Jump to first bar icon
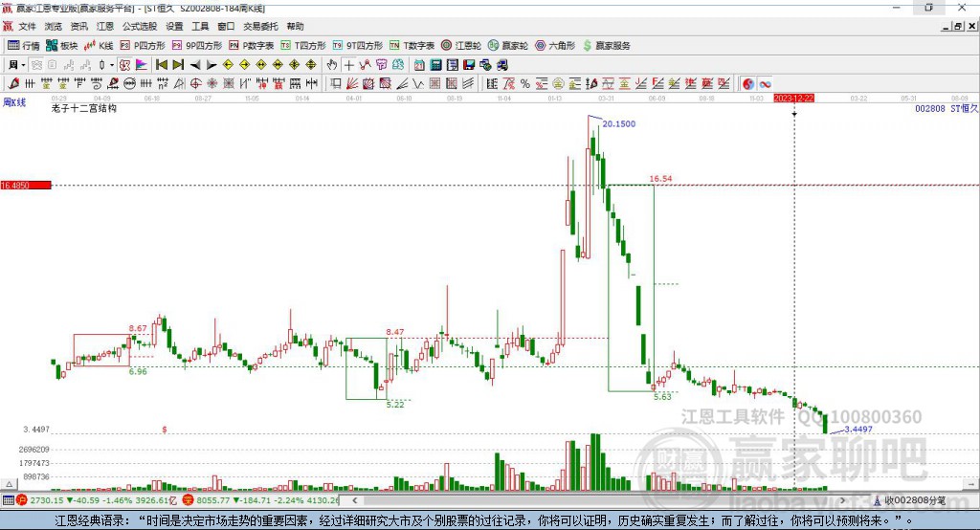980x530 pixels. [161, 65]
